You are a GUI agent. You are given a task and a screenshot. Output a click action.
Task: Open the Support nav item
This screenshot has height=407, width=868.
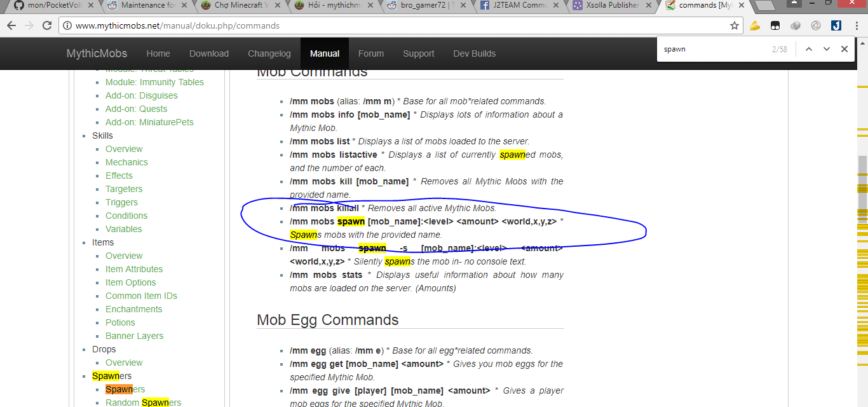click(419, 53)
